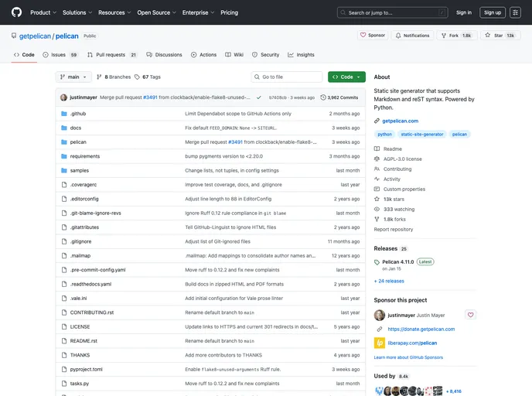The image size is (532, 396).
Task: Click the Sponsor heart button
Action: 373,36
